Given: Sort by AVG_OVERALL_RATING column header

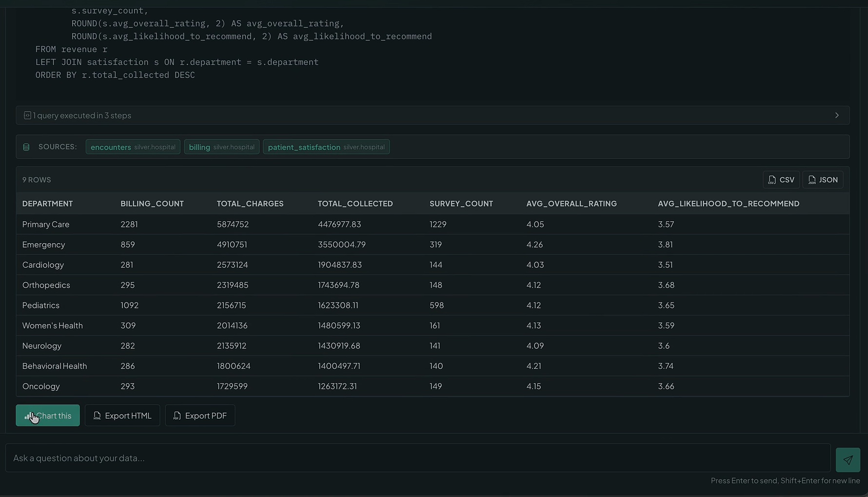Looking at the screenshot, I should (x=572, y=204).
